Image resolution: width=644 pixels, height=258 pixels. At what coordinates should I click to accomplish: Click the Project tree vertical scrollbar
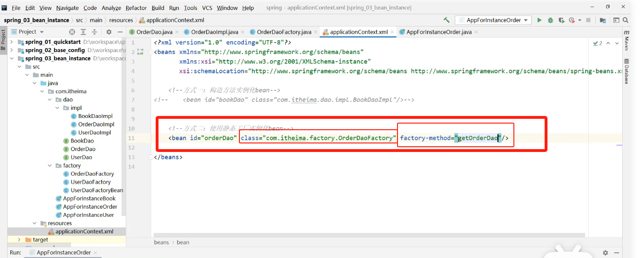124,128
